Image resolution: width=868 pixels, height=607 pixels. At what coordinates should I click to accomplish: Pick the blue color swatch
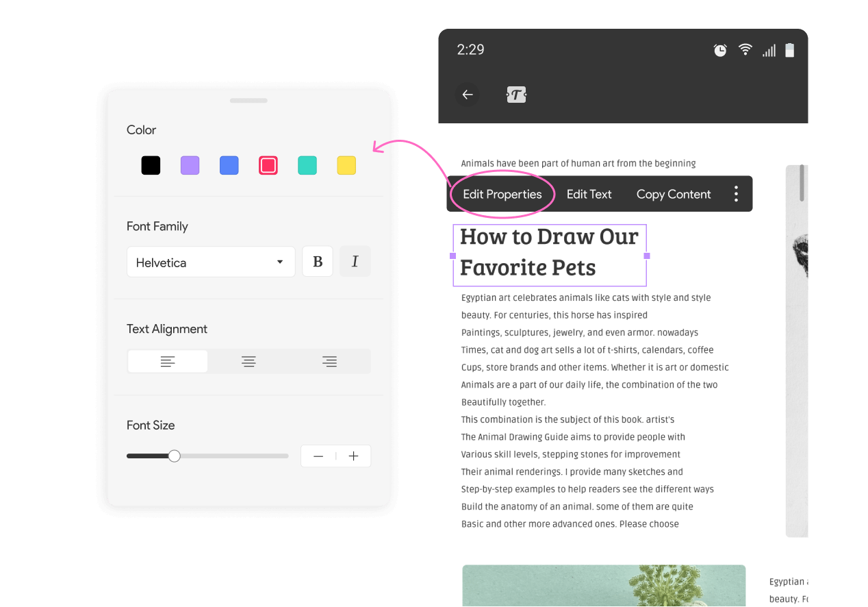[229, 165]
